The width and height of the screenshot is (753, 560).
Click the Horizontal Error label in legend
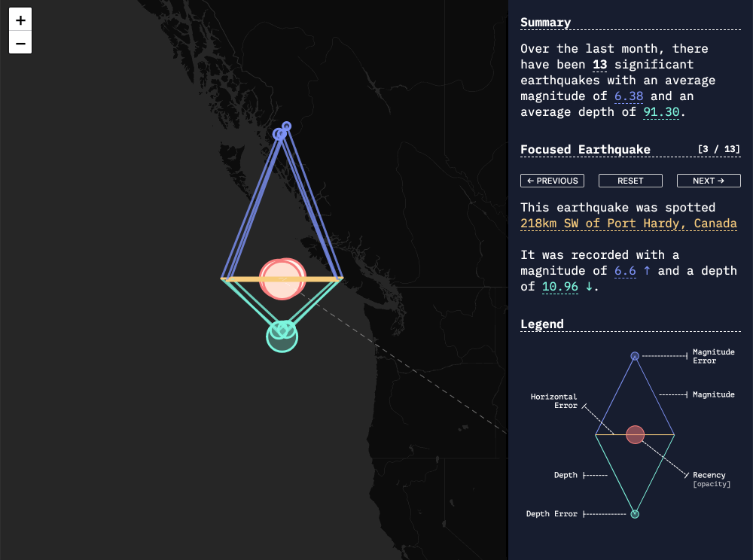click(x=553, y=400)
